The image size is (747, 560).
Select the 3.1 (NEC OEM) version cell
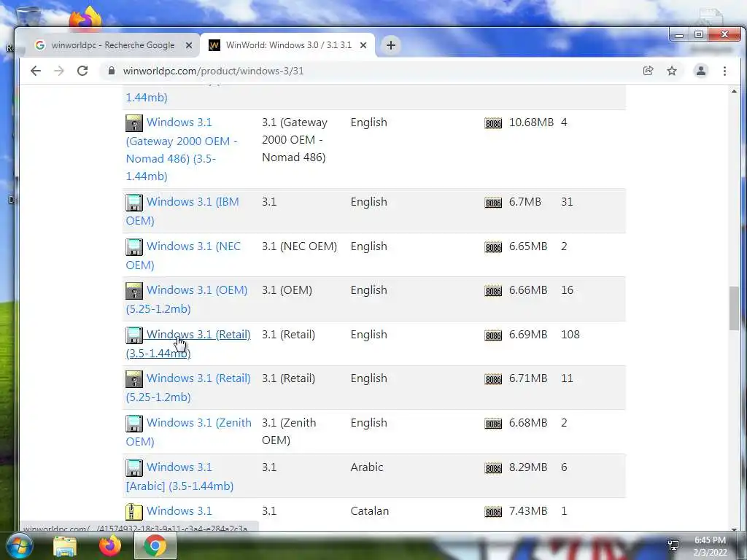(x=299, y=246)
